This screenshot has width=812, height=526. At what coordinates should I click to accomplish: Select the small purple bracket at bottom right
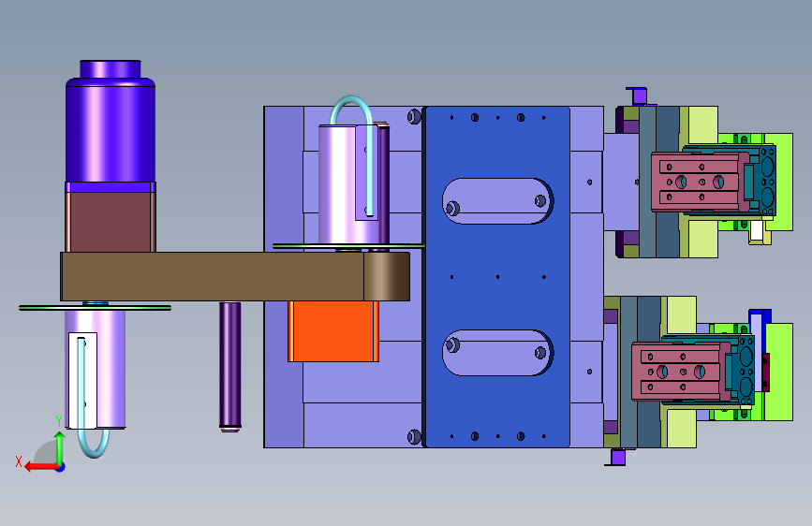(616, 458)
